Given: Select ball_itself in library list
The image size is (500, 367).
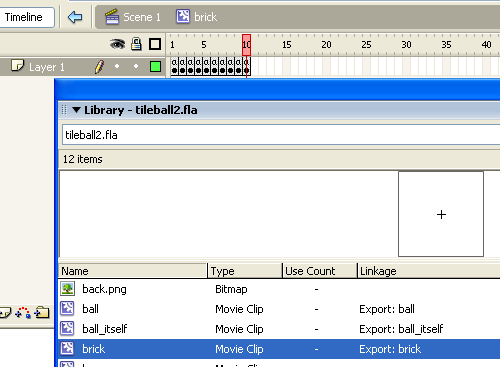Looking at the screenshot, I should [279, 329].
